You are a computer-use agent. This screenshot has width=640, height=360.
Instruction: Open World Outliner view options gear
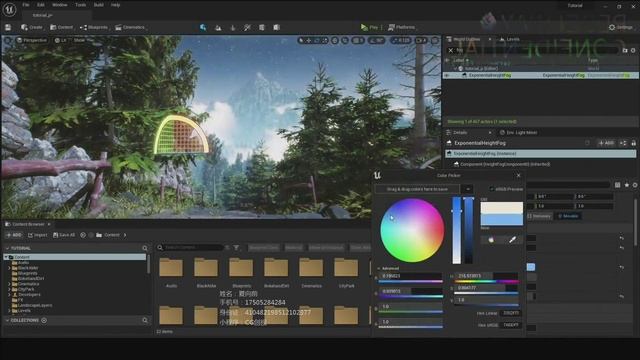(633, 50)
